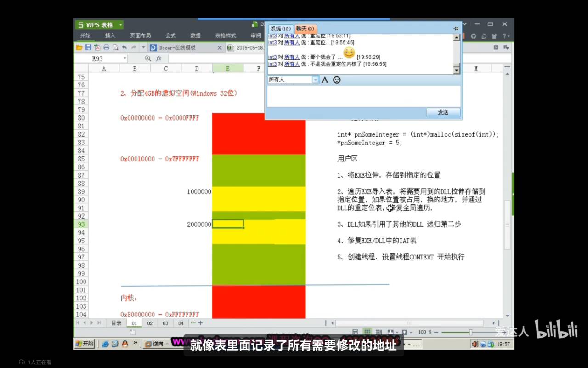Image resolution: width=588 pixels, height=368 pixels.
Task: Switch to the 开始 ribbon tab
Action: click(85, 36)
